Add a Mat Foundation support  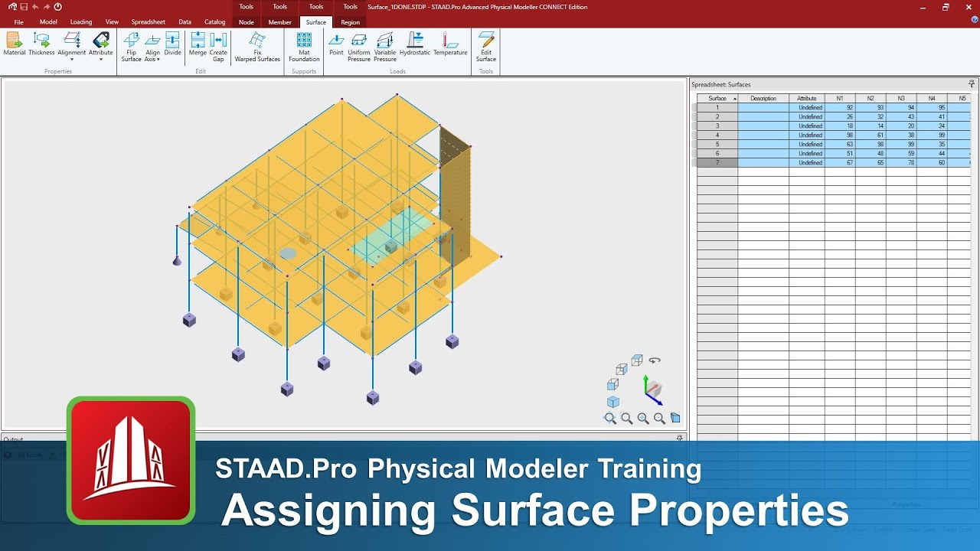(304, 47)
